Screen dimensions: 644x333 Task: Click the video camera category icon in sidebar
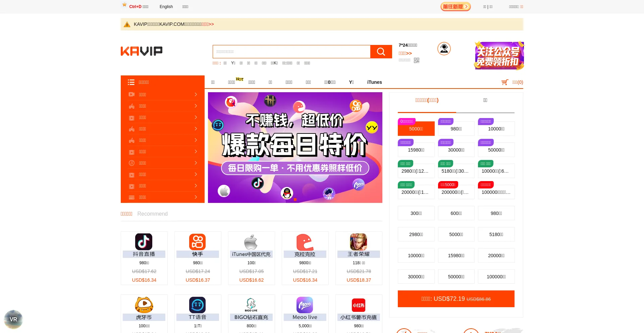[x=131, y=95]
